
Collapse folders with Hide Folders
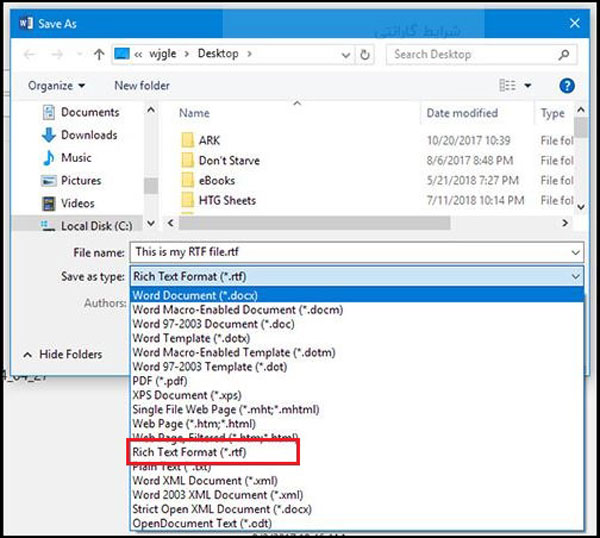point(63,354)
